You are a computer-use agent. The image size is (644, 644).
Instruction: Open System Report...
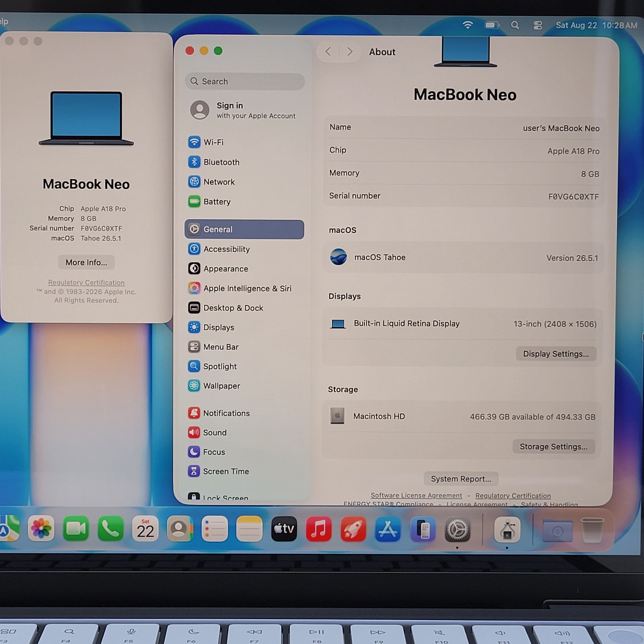pyautogui.click(x=461, y=479)
